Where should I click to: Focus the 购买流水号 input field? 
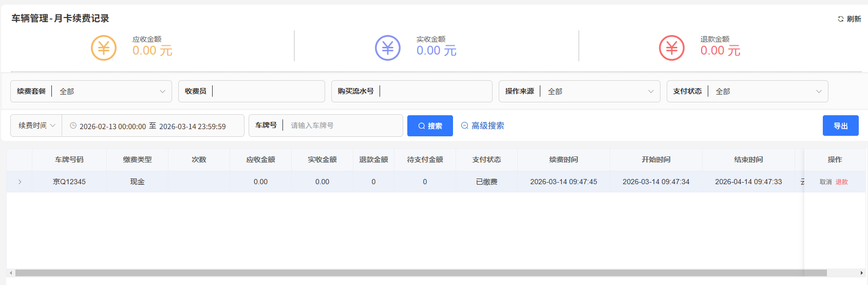[411, 91]
